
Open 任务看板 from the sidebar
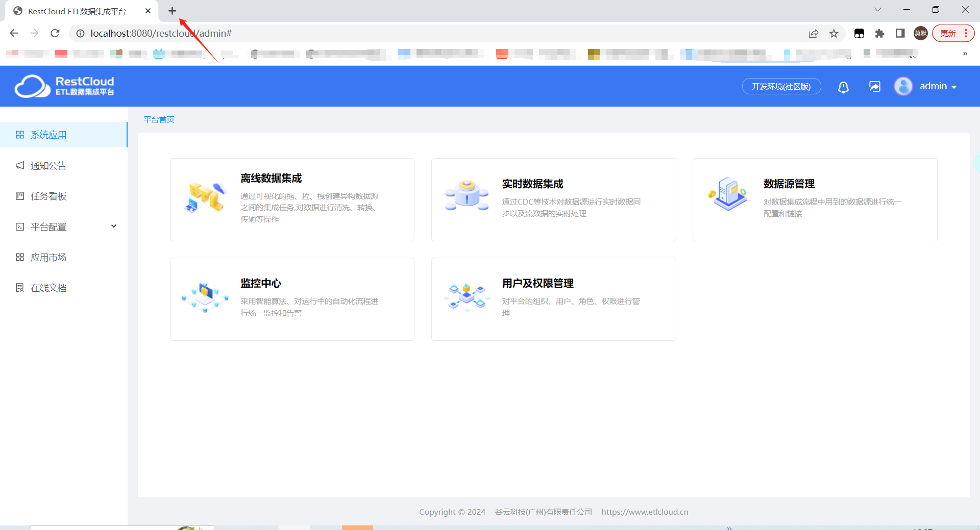[x=48, y=196]
